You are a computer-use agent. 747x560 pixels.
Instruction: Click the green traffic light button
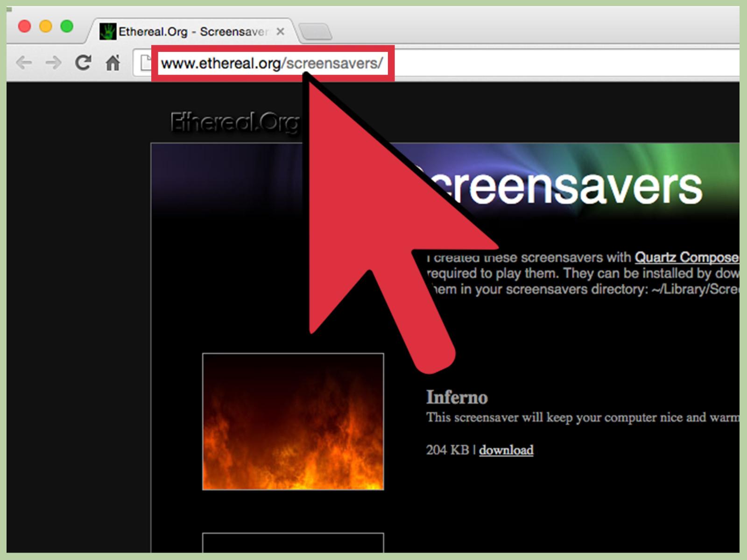click(67, 27)
